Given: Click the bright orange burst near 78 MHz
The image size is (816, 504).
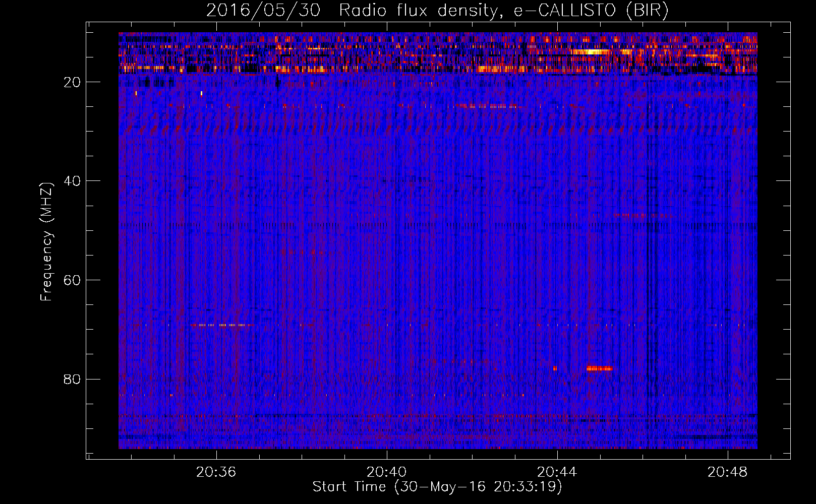Looking at the screenshot, I should point(600,368).
